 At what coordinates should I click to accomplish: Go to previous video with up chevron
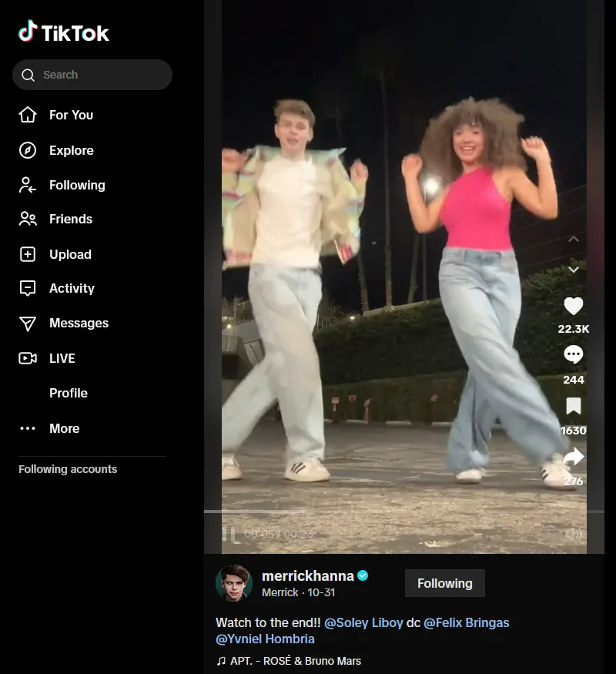click(573, 240)
